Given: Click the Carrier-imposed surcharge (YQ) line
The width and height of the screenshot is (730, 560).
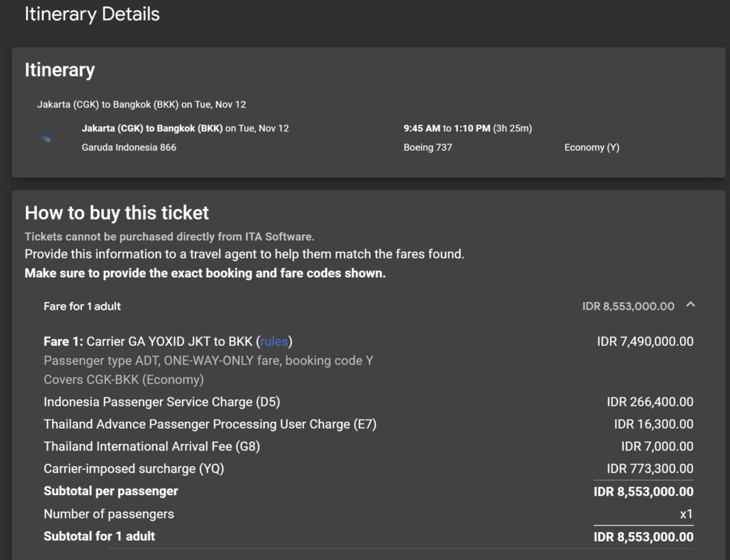Looking at the screenshot, I should [134, 468].
